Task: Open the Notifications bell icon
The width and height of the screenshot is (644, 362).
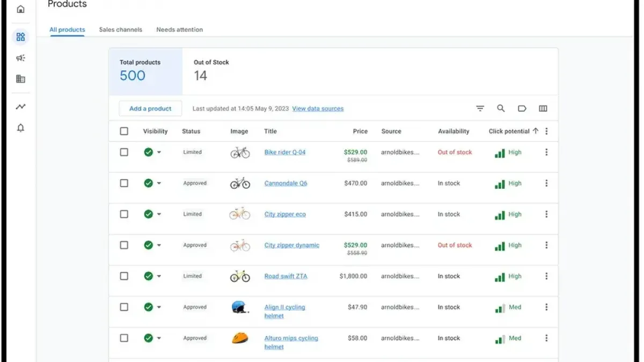Action: coord(20,128)
